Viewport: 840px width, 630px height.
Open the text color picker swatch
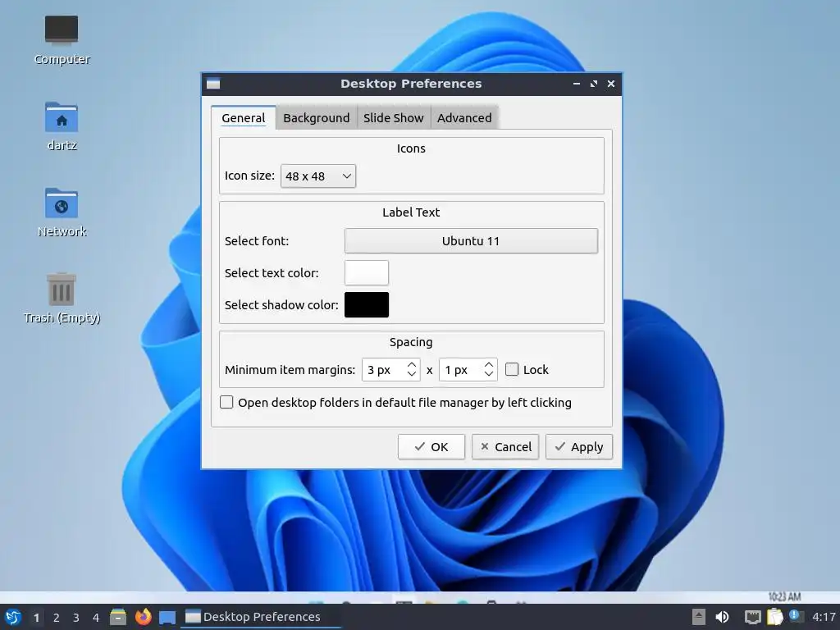(367, 272)
